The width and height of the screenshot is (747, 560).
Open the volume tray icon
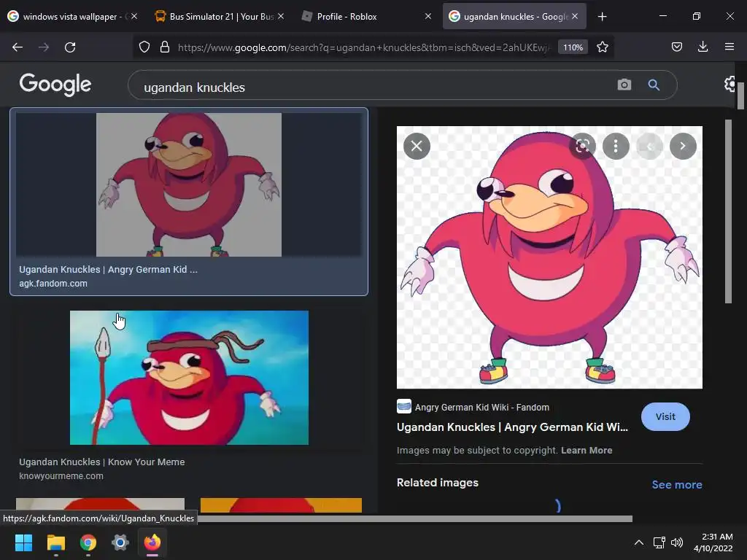(x=676, y=542)
